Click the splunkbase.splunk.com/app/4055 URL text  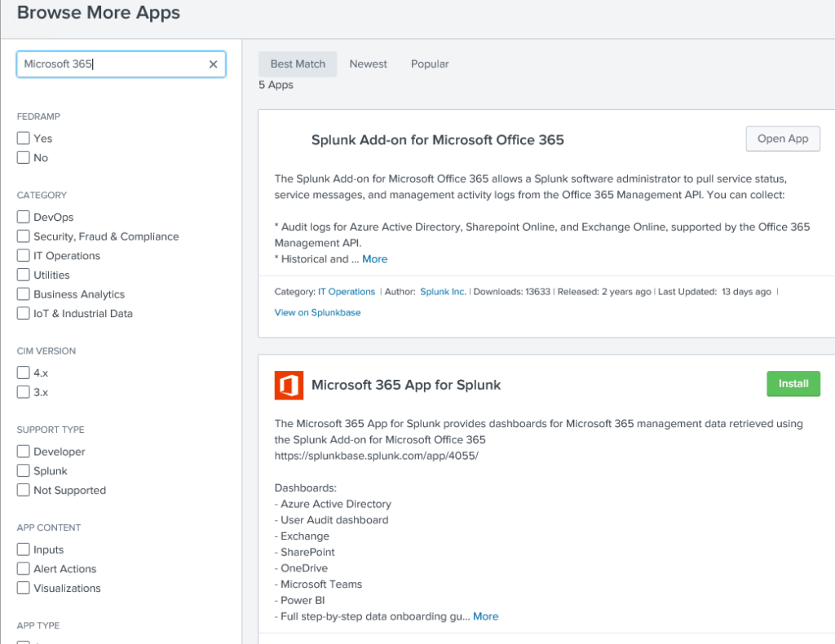coord(377,456)
